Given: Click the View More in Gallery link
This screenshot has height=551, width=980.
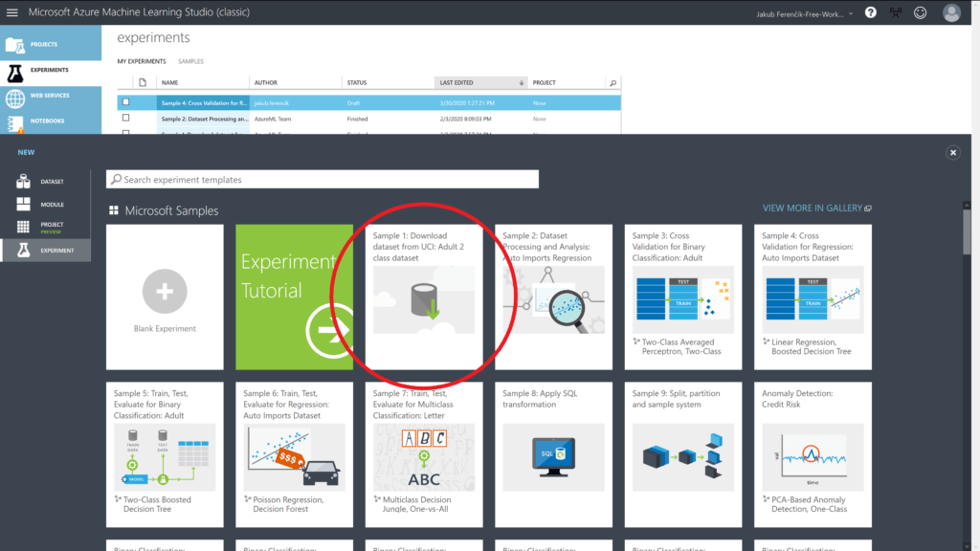Looking at the screenshot, I should point(816,208).
